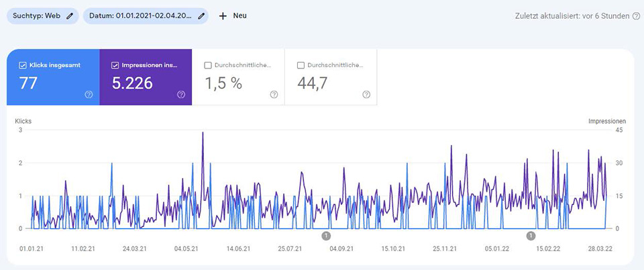Click the 1,5 % average CTR value
Screen dimensions: 644x270
click(223, 83)
